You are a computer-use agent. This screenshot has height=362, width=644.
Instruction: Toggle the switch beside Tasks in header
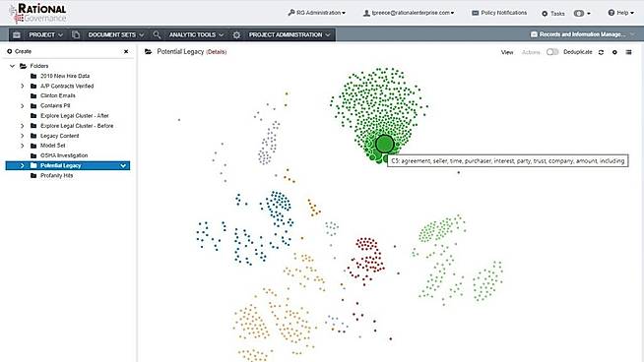click(579, 13)
